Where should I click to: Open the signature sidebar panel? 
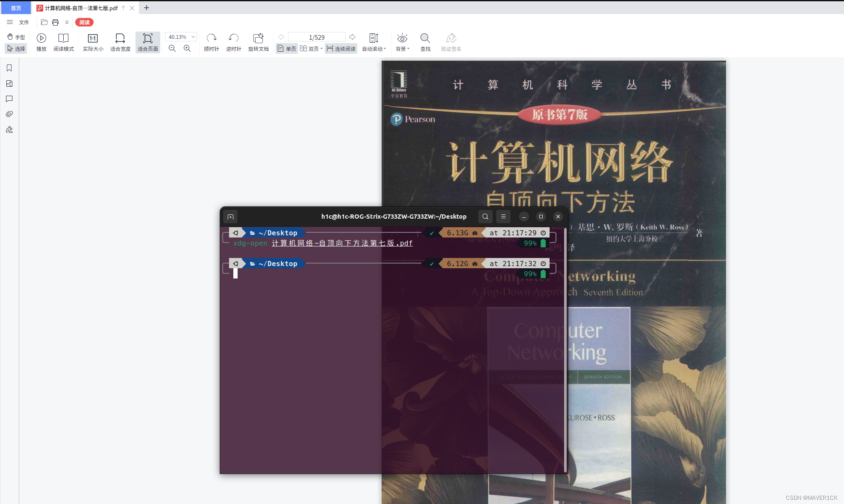click(x=9, y=129)
